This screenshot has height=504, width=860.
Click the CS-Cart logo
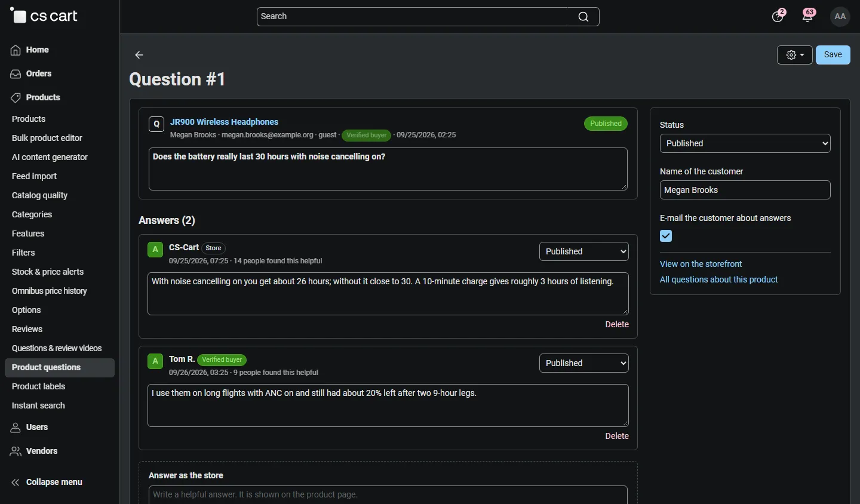tap(44, 16)
